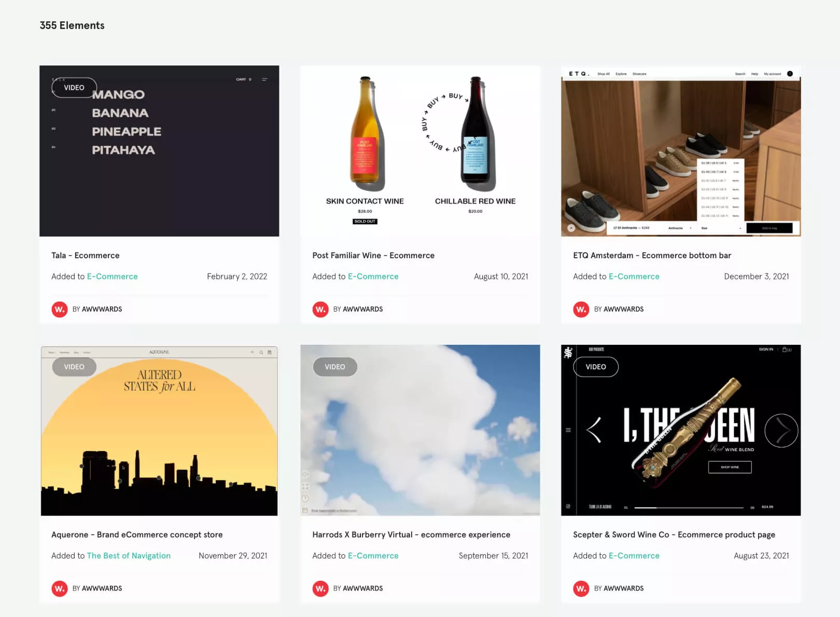Open the Aquerone sunset skyline thumbnail
The height and width of the screenshot is (617, 840).
point(159,430)
